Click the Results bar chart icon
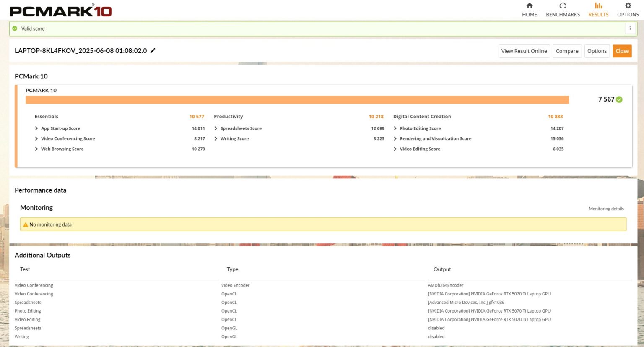Viewport: 644px width, 347px height. (x=598, y=6)
